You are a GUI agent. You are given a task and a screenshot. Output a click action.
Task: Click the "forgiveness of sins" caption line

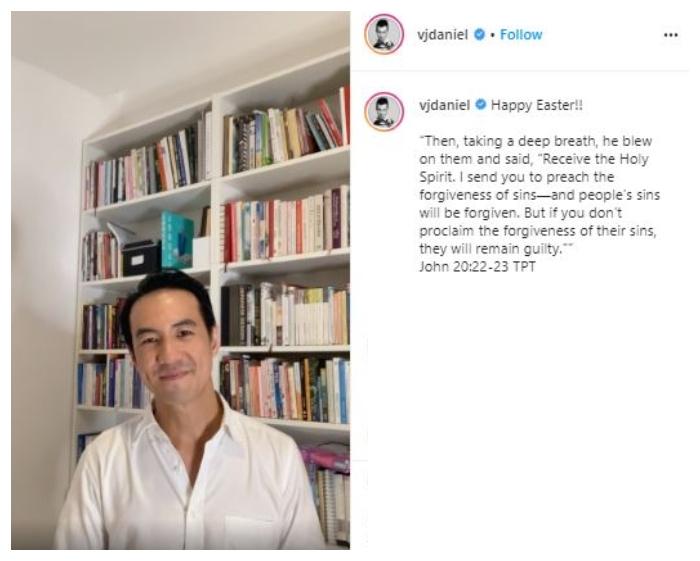(x=539, y=195)
